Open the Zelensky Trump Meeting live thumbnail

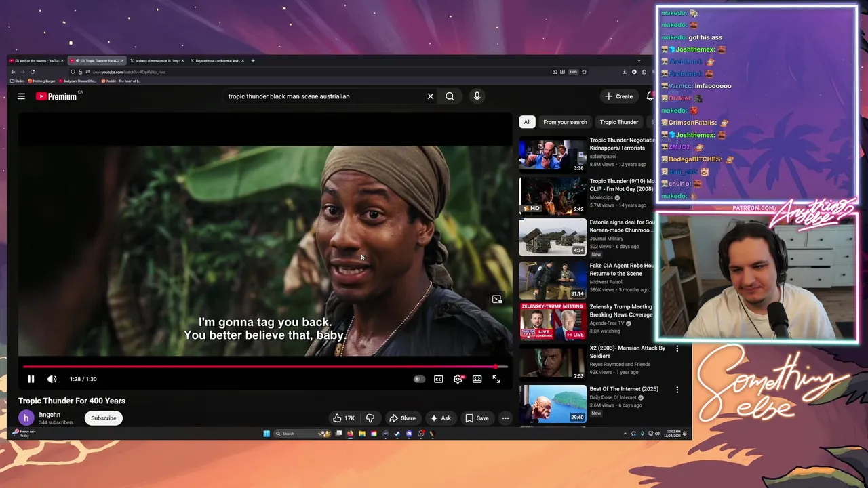[553, 321]
